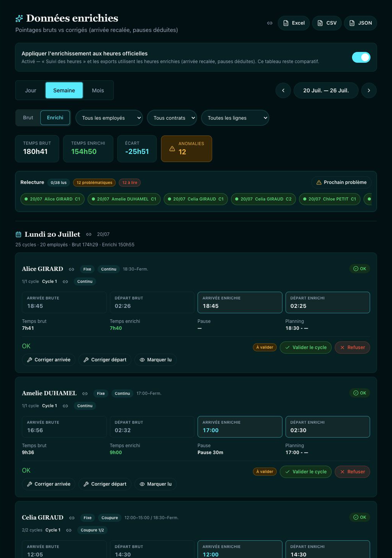
Task: Toggle enrichment for official hours switch
Action: [361, 57]
